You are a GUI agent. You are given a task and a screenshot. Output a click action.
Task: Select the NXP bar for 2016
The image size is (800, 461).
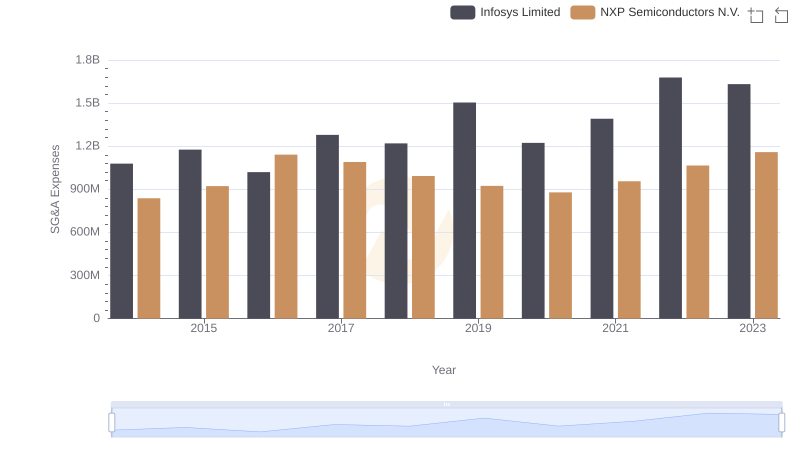coord(286,236)
